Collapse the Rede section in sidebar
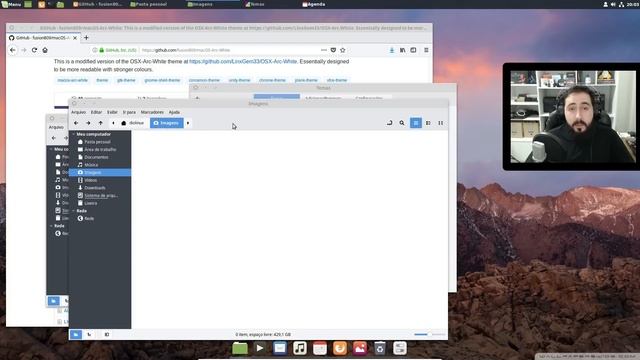 tap(73, 211)
